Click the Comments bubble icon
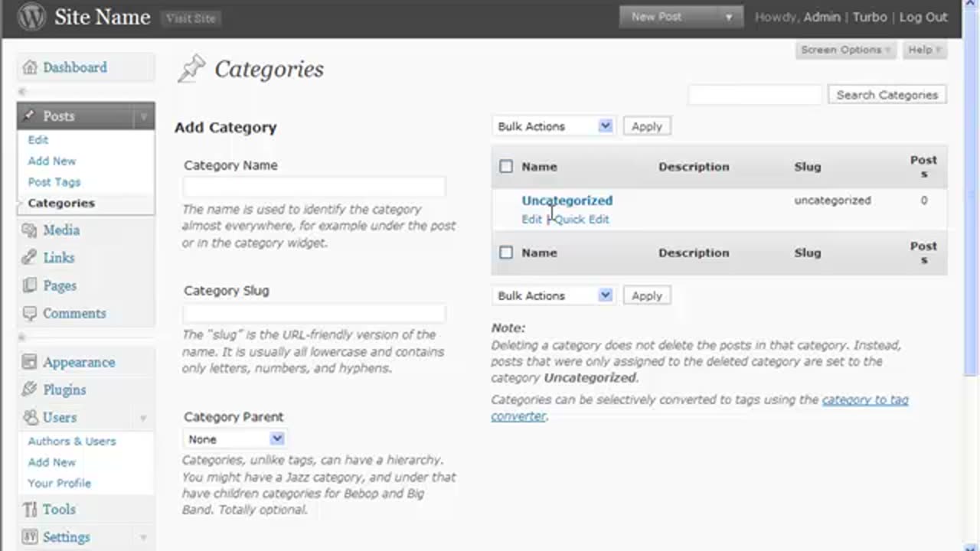This screenshot has width=980, height=551. pyautogui.click(x=30, y=313)
